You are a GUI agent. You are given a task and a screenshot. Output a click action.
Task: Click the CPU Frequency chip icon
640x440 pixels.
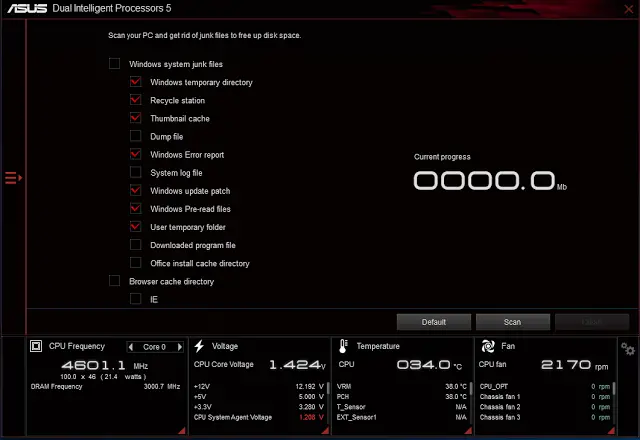[36, 346]
